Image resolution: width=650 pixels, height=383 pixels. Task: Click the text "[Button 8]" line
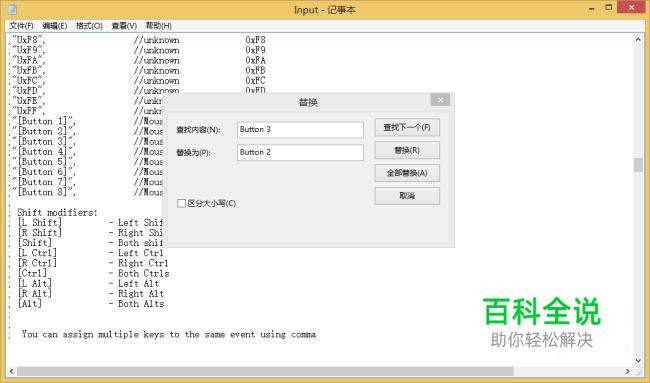(x=44, y=192)
